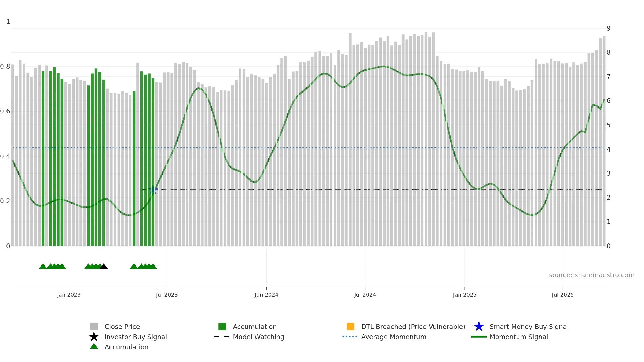Select the Jul 2025 axis label
The image size is (644, 362).
[563, 295]
